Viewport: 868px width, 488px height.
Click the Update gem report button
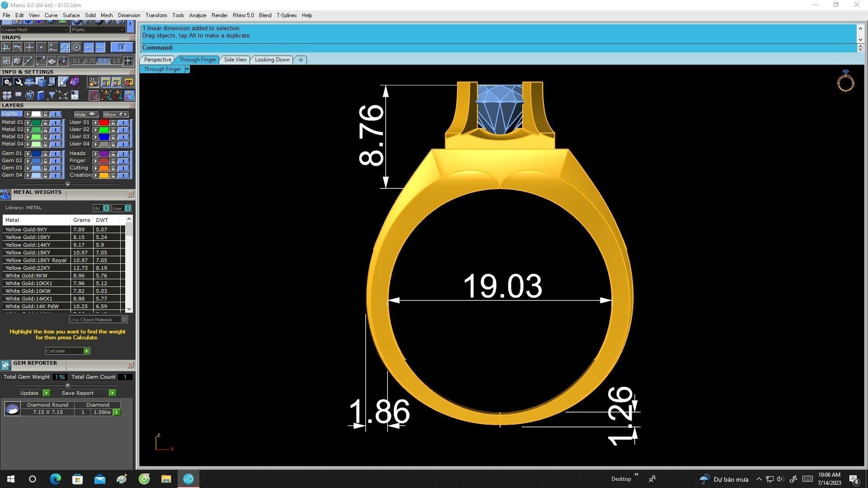pyautogui.click(x=34, y=393)
